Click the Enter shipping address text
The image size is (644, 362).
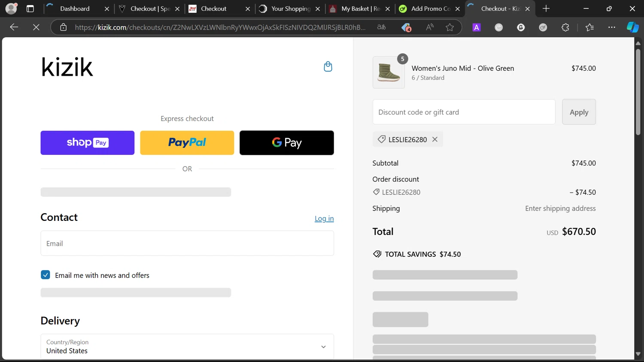pyautogui.click(x=560, y=208)
